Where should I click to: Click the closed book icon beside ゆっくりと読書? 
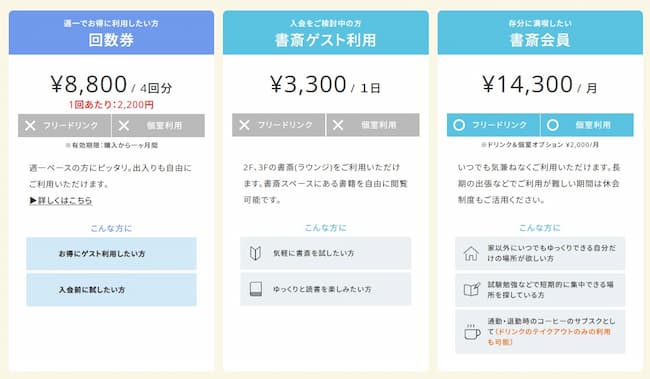(x=256, y=289)
